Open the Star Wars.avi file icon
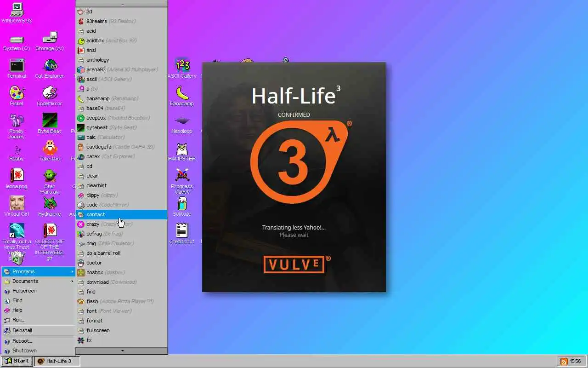This screenshot has height=368, width=588. pos(50,182)
